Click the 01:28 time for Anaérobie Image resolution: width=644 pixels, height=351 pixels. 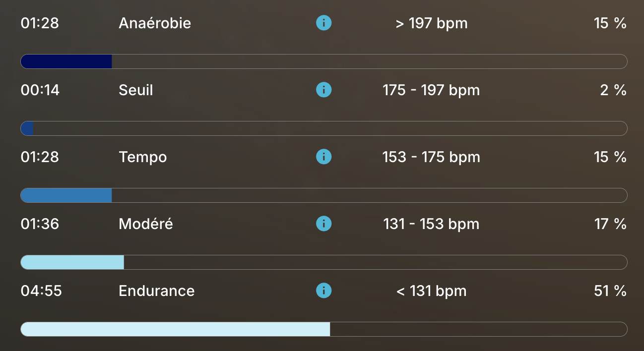pyautogui.click(x=40, y=23)
